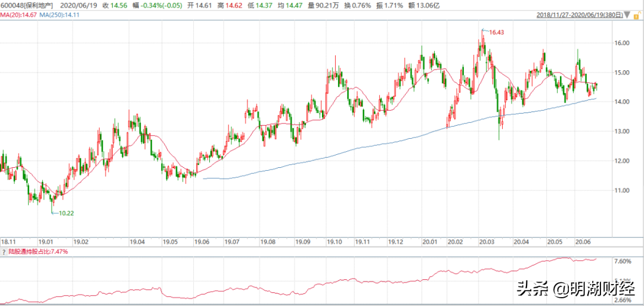Click the 额 13.06亿 amount field
The image size is (644, 306).
(x=423, y=5)
